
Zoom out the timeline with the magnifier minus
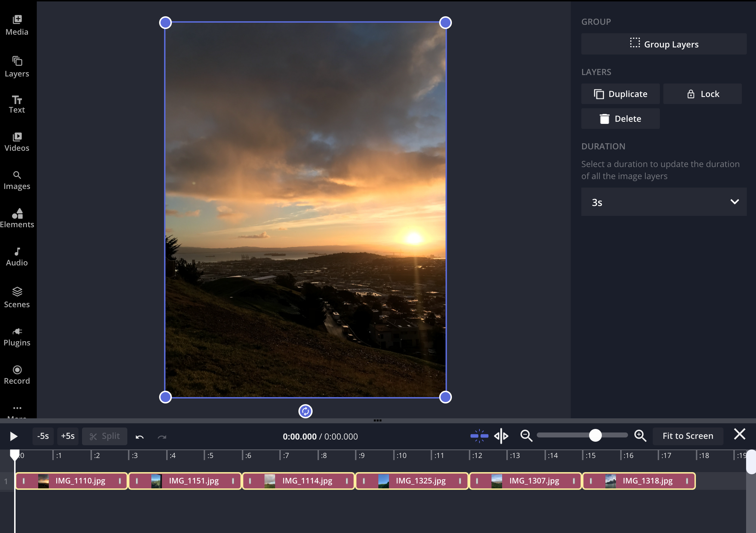click(x=526, y=436)
